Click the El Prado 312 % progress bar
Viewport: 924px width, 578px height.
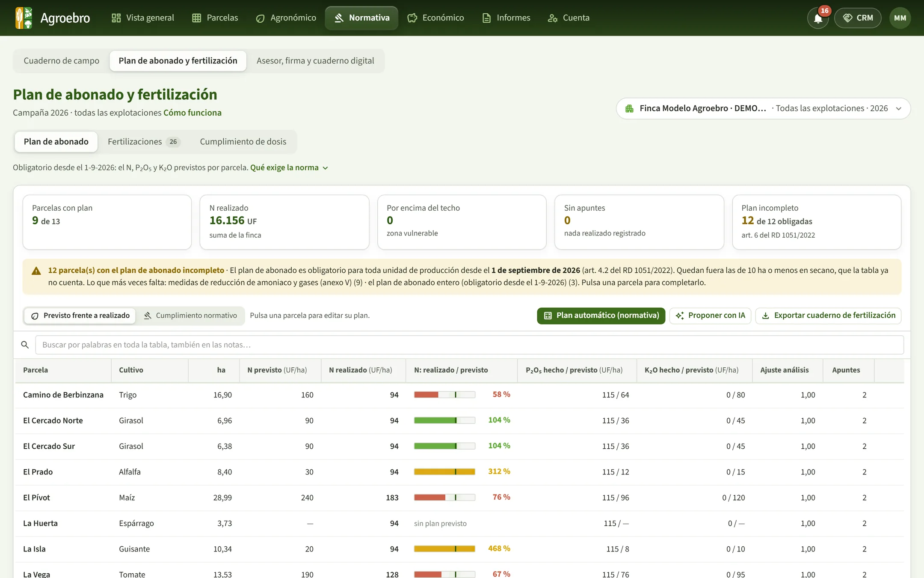pyautogui.click(x=444, y=472)
